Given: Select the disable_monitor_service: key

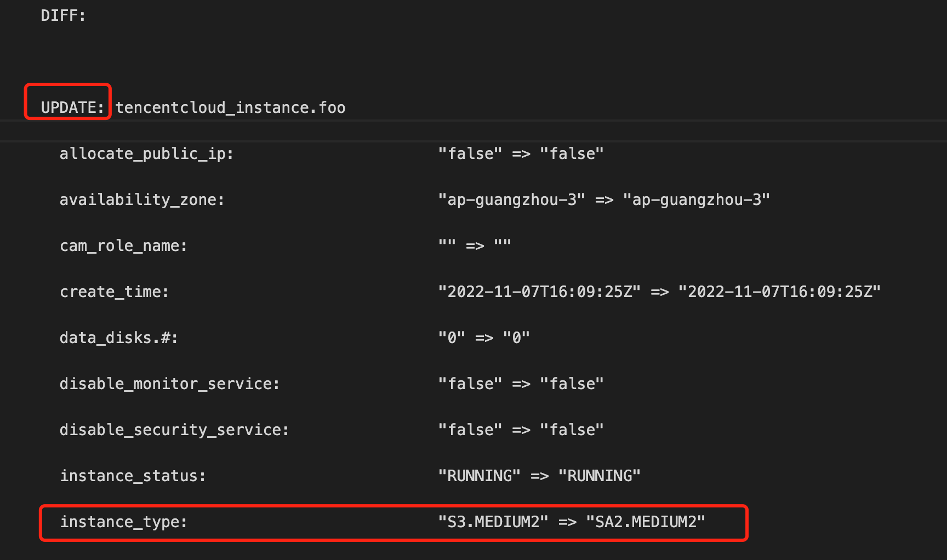Looking at the screenshot, I should (x=169, y=384).
